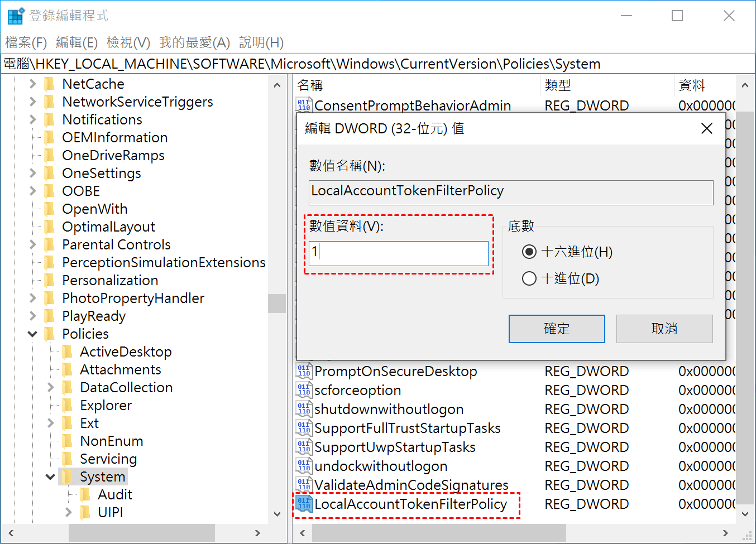The height and width of the screenshot is (544, 756).
Task: Click the tree pane horizontal scrollbar thumb
Action: [142, 533]
